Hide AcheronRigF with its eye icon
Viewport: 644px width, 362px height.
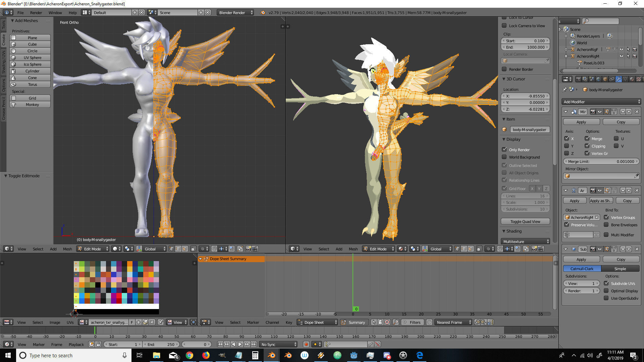[622, 49]
